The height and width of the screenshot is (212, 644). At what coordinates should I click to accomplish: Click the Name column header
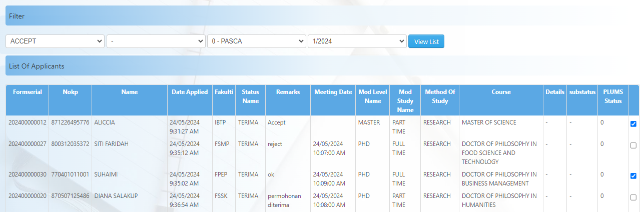[129, 92]
